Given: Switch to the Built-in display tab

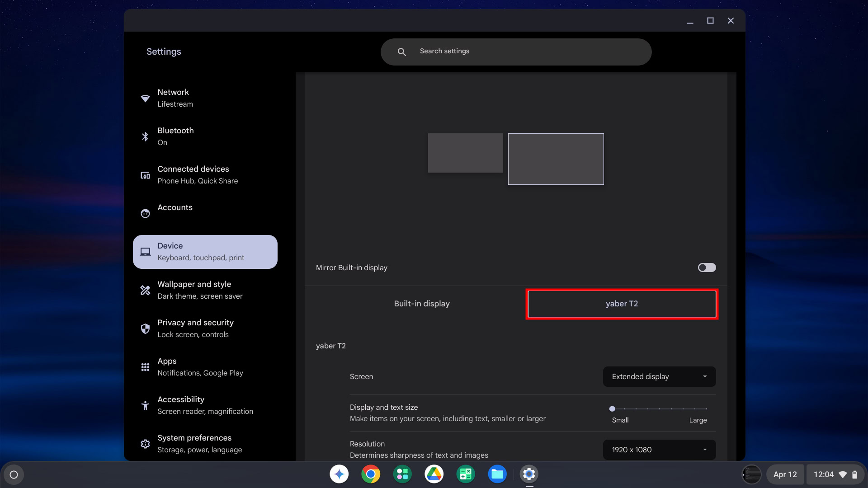Looking at the screenshot, I should click(x=421, y=304).
